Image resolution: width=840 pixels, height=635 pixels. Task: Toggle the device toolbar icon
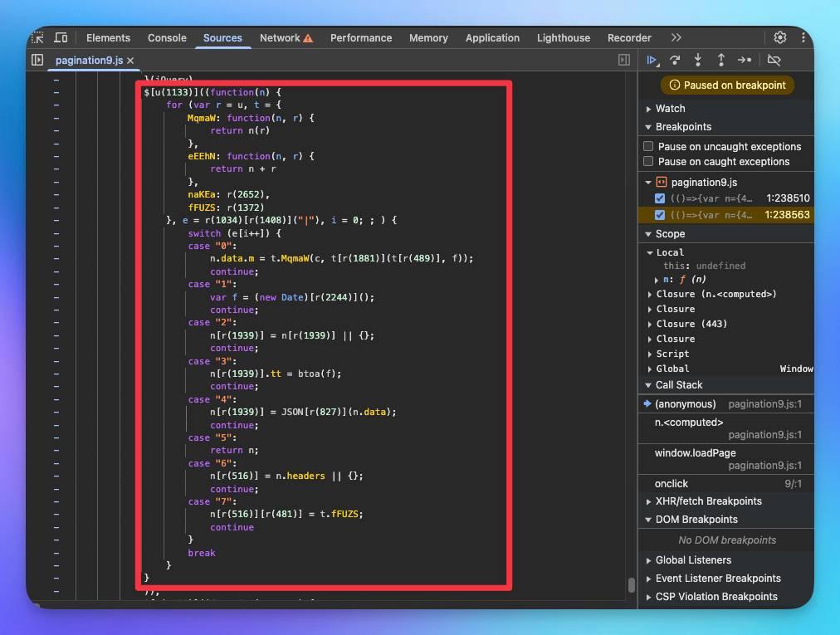(61, 38)
